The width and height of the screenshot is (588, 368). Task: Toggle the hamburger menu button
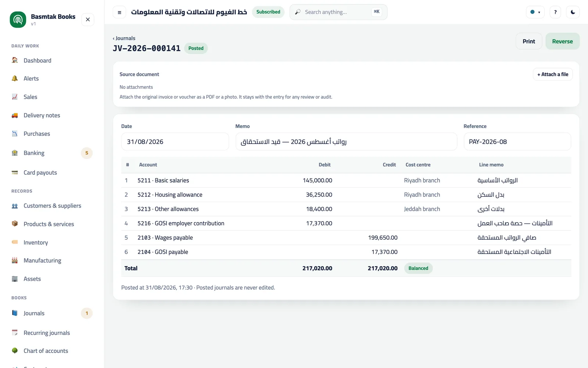(x=119, y=13)
